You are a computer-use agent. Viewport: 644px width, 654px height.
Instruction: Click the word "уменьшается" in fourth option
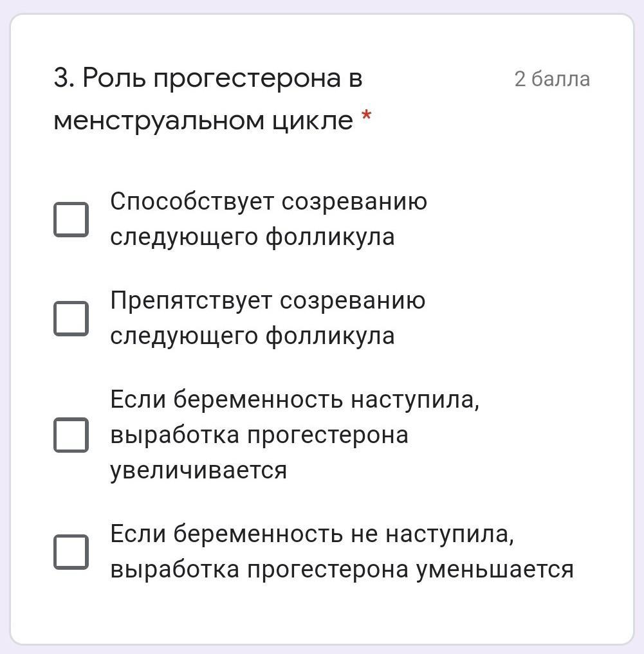tap(495, 570)
